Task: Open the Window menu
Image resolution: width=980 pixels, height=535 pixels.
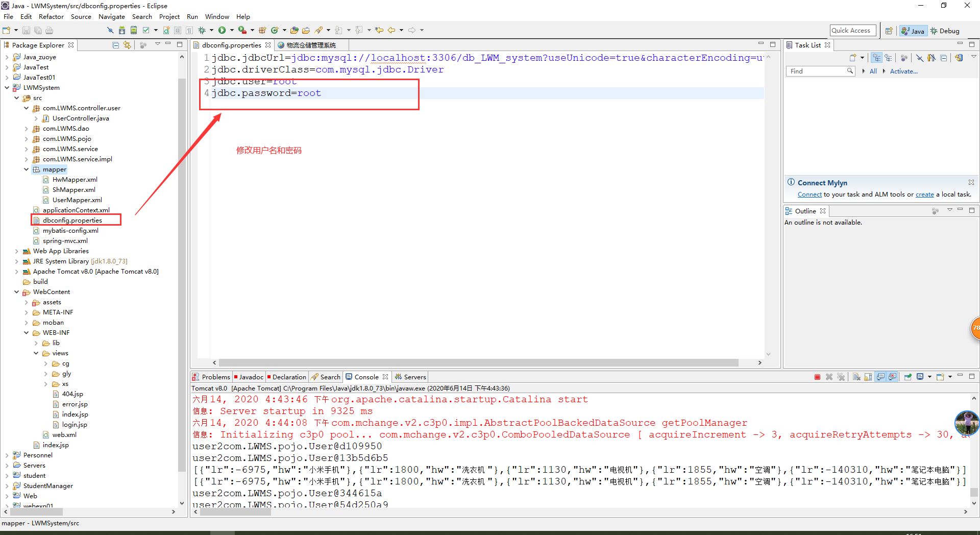Action: point(217,16)
